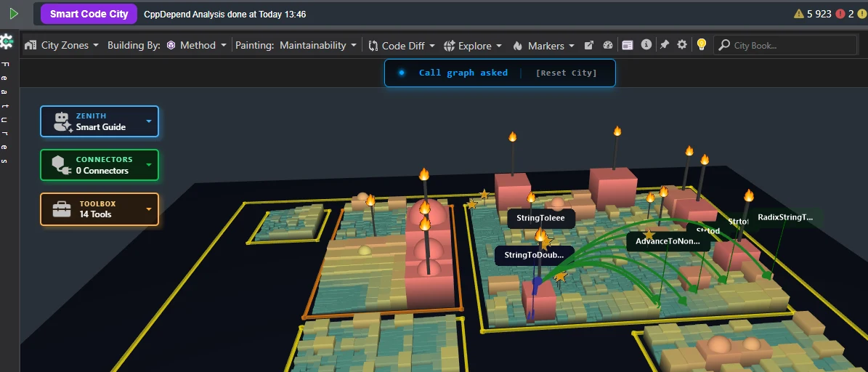The width and height of the screenshot is (868, 372).
Task: Open the warnings count showing 5 923
Action: [813, 14]
